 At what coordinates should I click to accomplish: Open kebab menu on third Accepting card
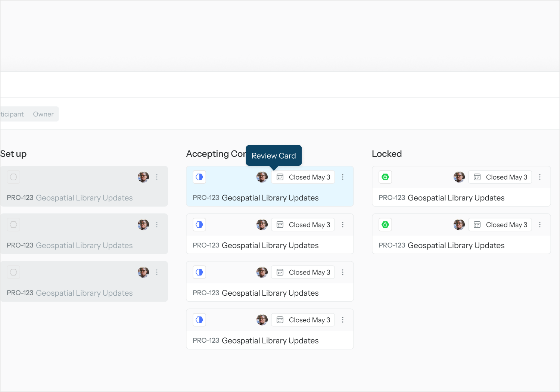tap(343, 272)
